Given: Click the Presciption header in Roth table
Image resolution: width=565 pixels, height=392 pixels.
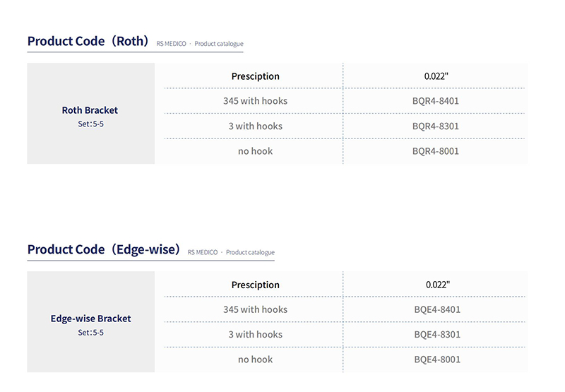Looking at the screenshot, I should coord(255,76).
